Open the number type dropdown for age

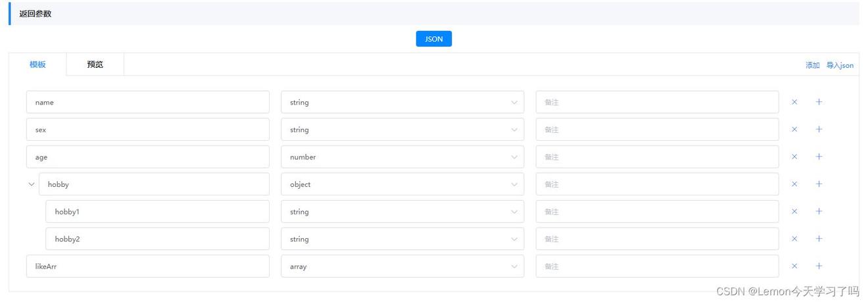pos(402,157)
